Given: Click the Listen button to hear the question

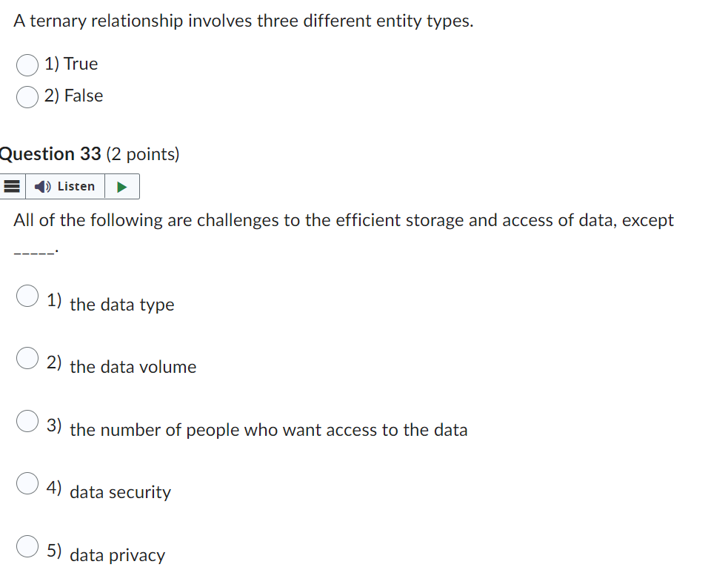Looking at the screenshot, I should (x=67, y=186).
